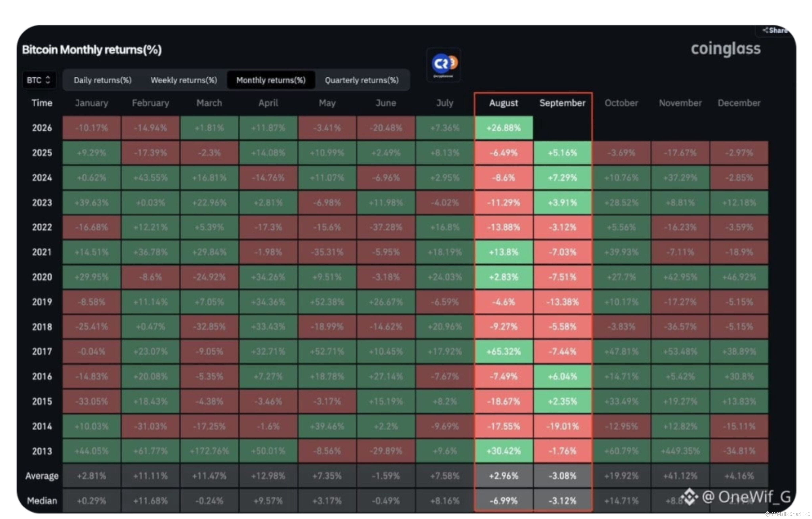Click the 2020 row label

pyautogui.click(x=42, y=277)
